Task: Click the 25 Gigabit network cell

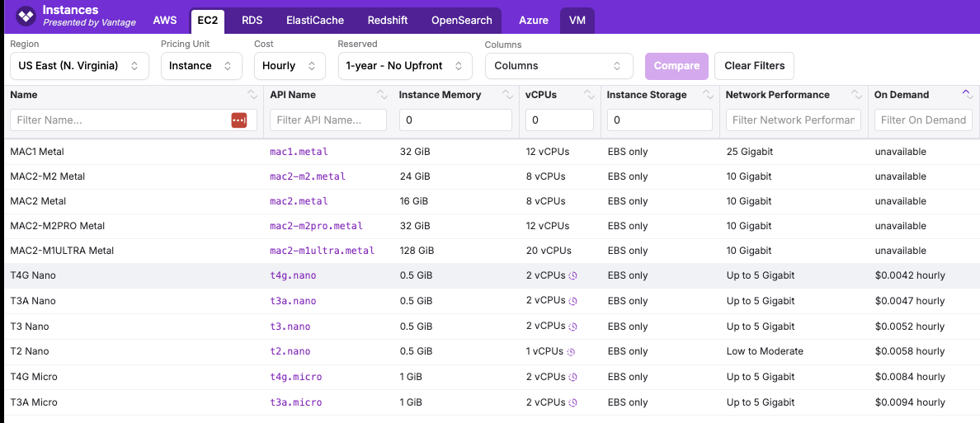Action: 749,151
